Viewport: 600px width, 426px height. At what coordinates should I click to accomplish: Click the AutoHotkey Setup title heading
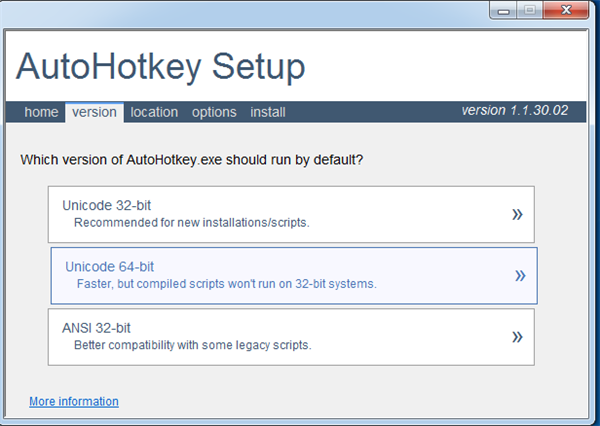point(160,67)
